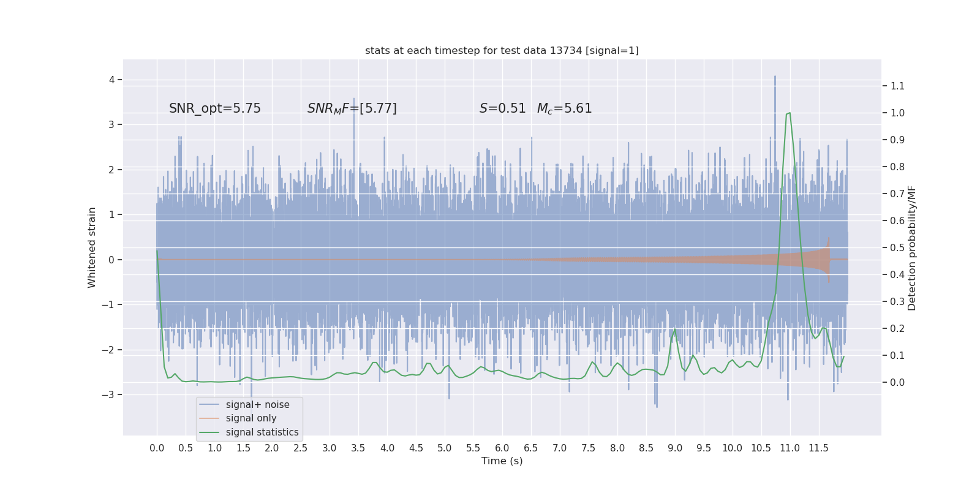Click the time axis tick label 10.0
The image size is (980, 490).
(x=733, y=448)
